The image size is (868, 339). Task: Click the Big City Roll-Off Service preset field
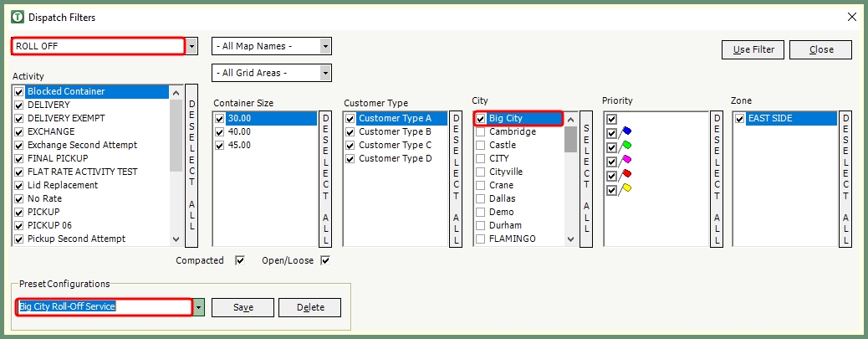[104, 307]
